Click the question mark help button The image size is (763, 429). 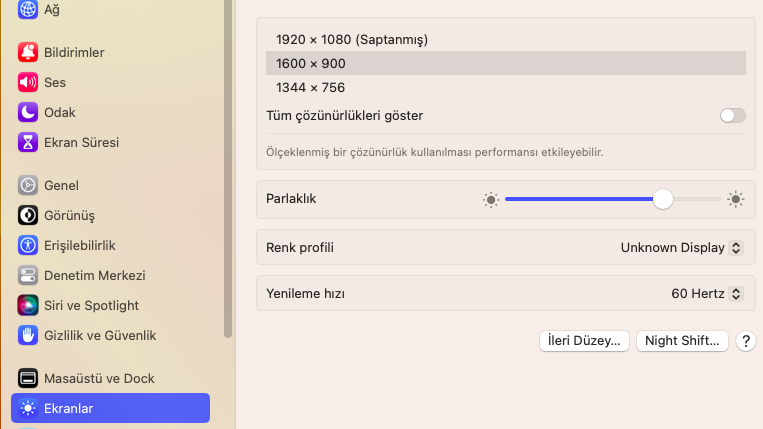coord(745,341)
